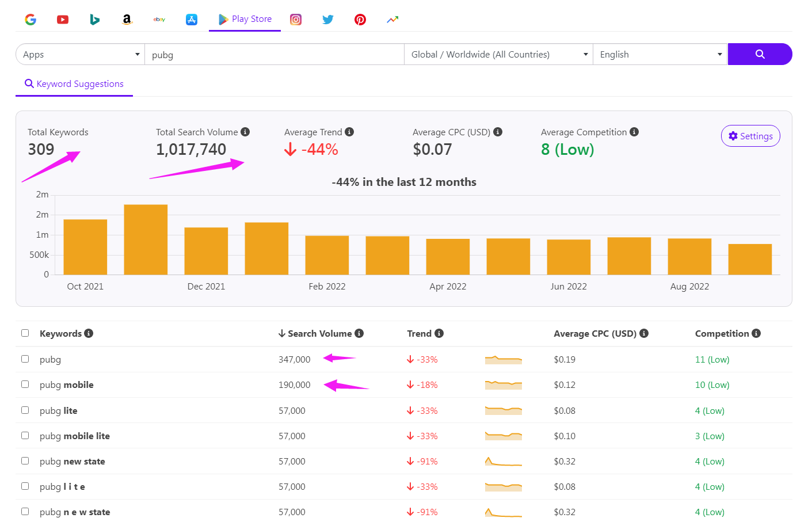Open the Settings panel
The height and width of the screenshot is (518, 812).
point(750,136)
